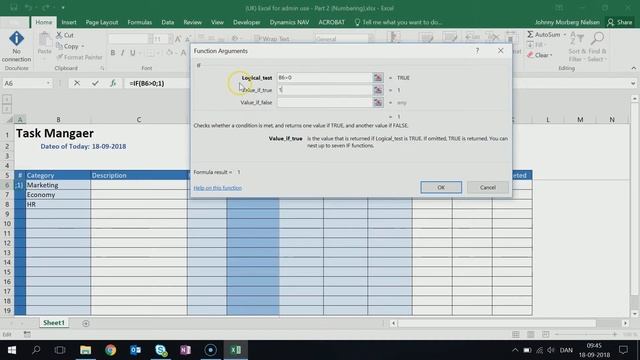Screen dimensions: 640x360
Task: Click the AutoSum sigma button
Action: pyautogui.click(x=544, y=35)
